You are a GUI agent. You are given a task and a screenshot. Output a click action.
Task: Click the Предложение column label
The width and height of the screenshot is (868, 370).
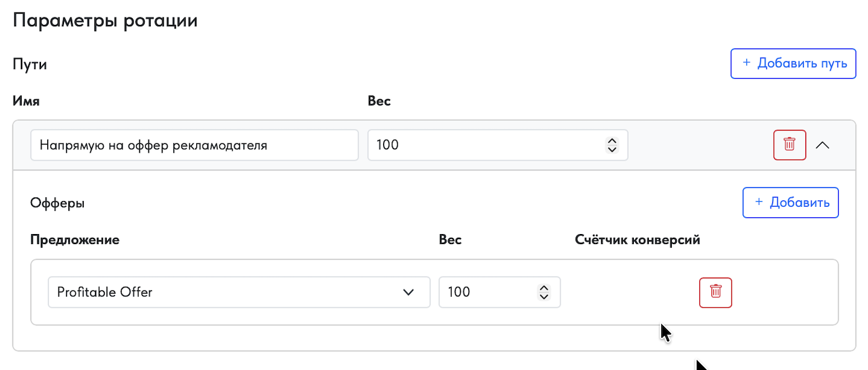coord(75,240)
